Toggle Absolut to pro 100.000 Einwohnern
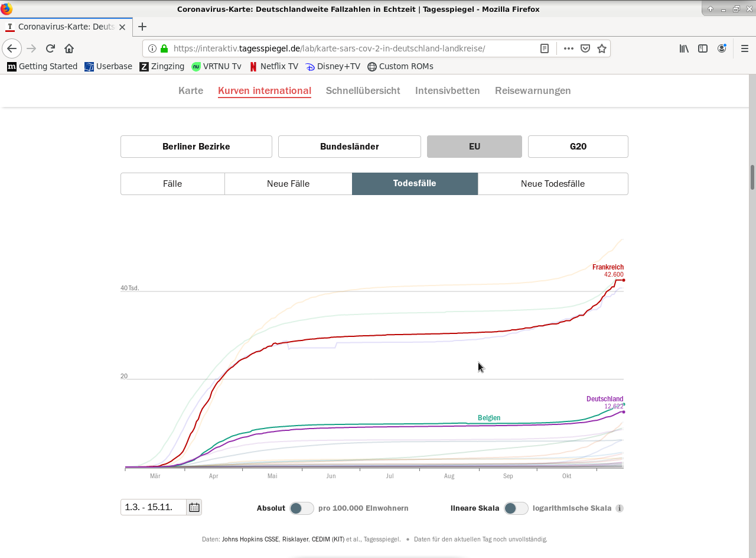This screenshot has height=558, width=756. click(x=301, y=508)
